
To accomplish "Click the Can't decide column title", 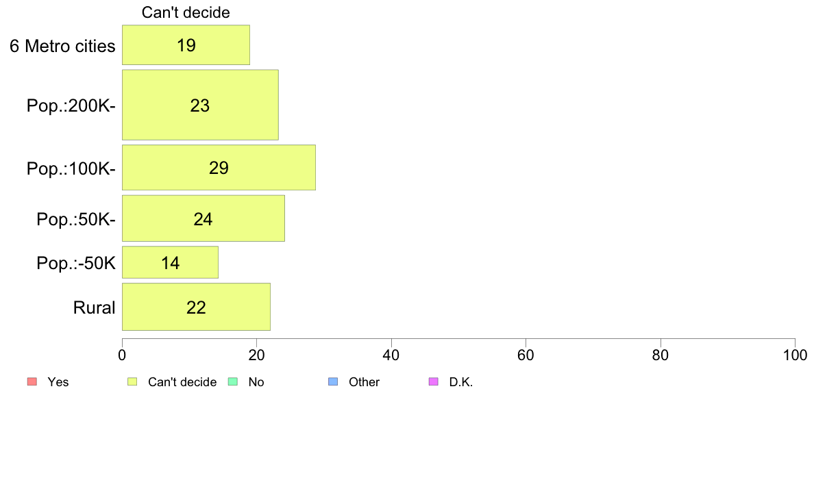I will click(x=186, y=12).
